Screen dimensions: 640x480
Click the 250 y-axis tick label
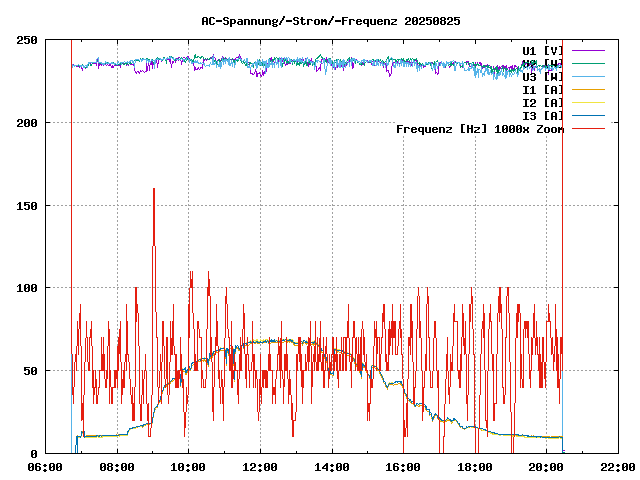[27, 40]
